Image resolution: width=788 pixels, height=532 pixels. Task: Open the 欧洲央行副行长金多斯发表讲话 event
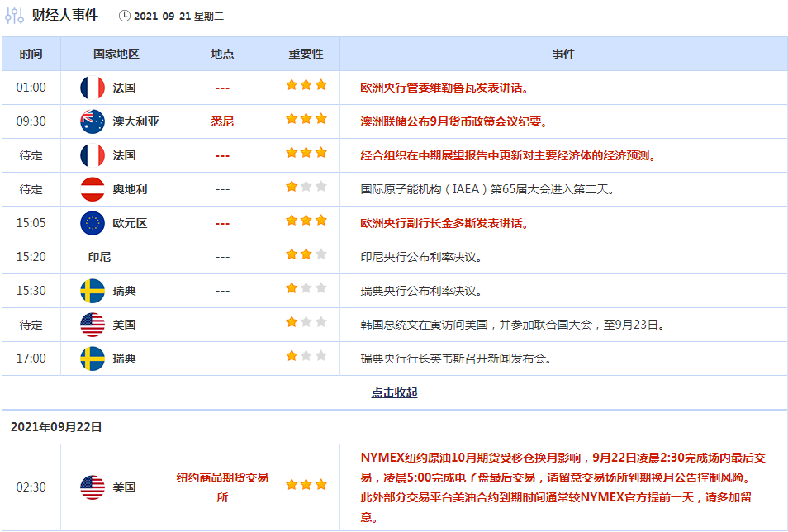click(x=444, y=223)
